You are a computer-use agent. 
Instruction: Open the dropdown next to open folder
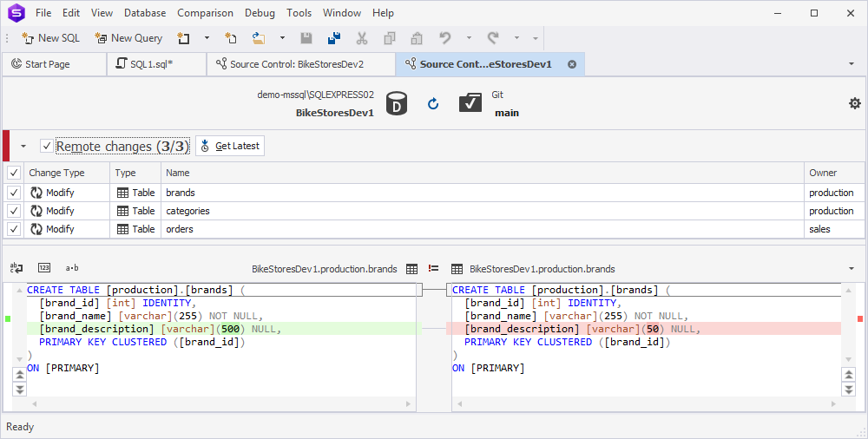282,38
